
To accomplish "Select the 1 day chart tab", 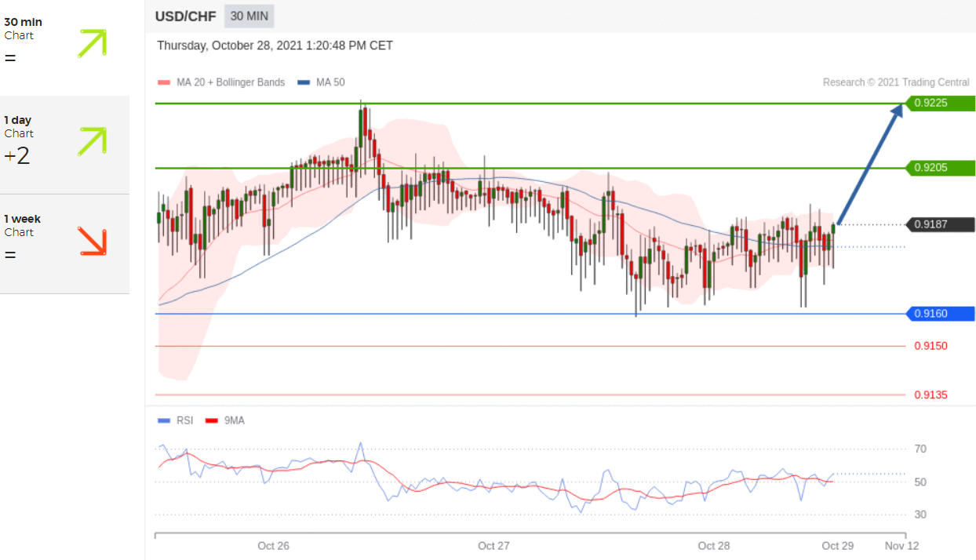I will click(x=64, y=145).
